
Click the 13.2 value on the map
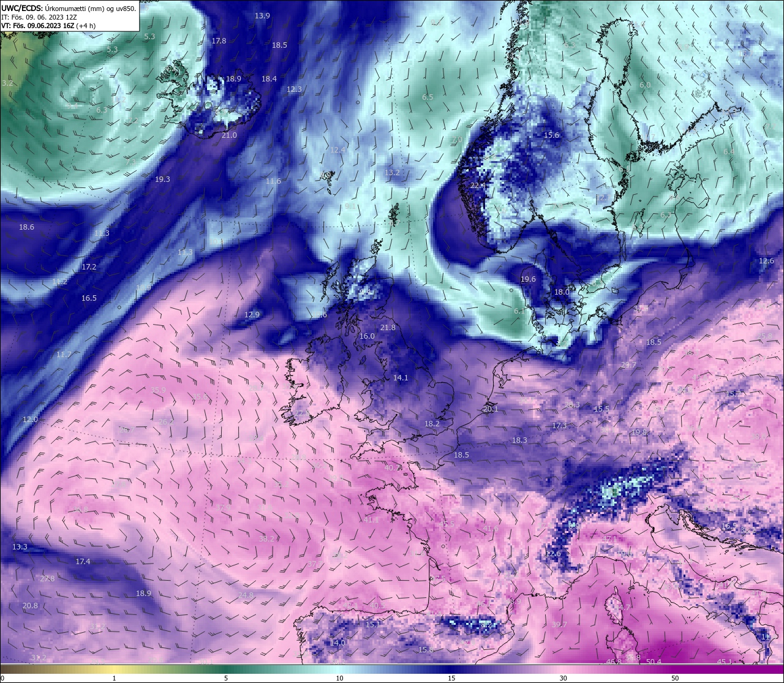(392, 173)
